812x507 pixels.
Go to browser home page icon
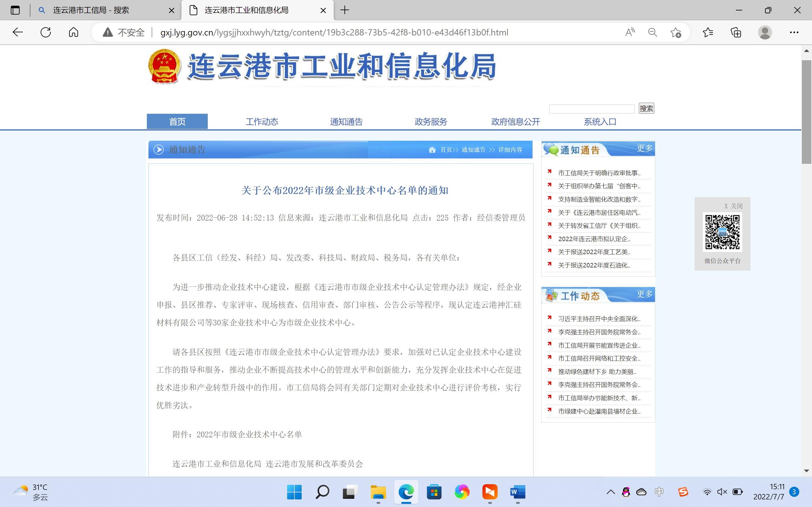74,32
